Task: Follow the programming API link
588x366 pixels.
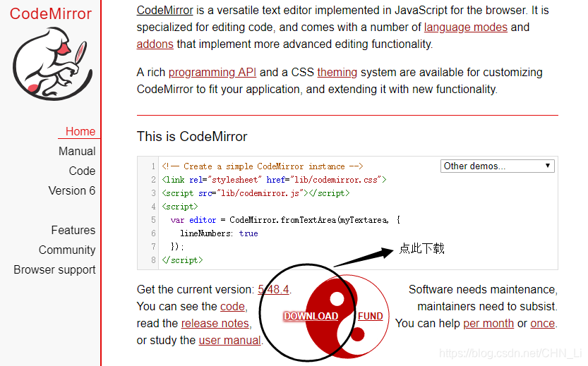Action: 212,72
